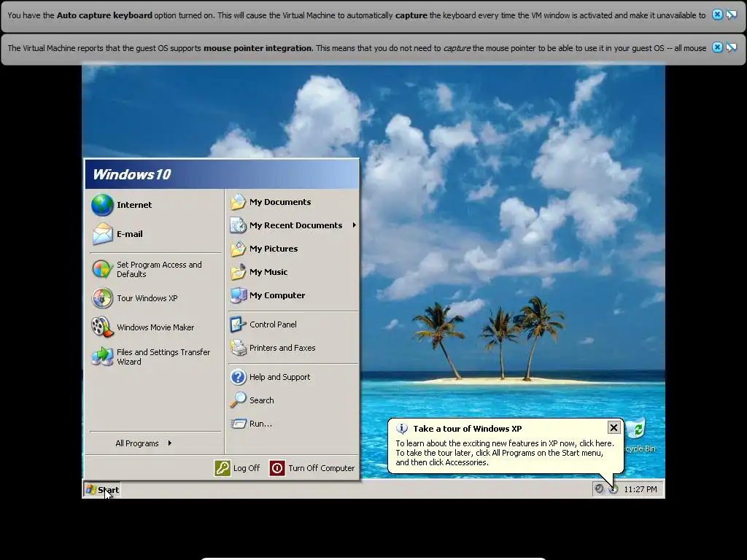Screen dimensions: 747x560
Task: Click the Log Off text
Action: (x=247, y=468)
